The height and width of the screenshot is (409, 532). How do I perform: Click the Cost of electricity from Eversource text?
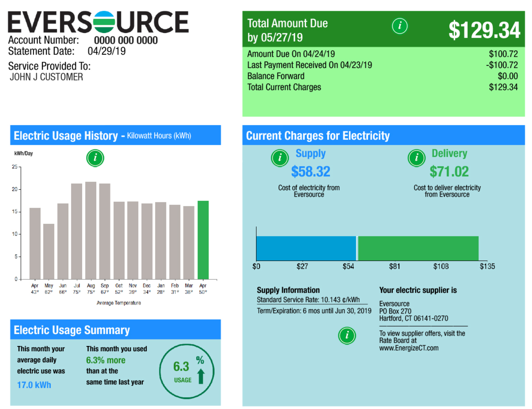(x=309, y=191)
